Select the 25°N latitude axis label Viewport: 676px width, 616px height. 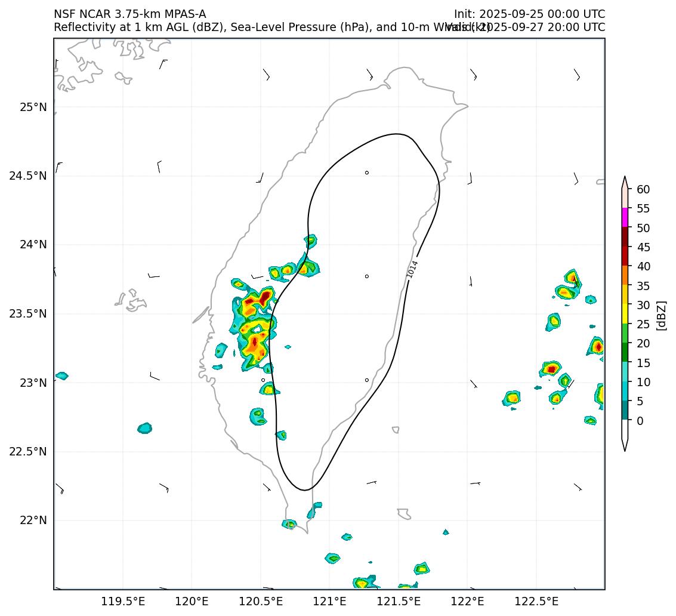pos(33,107)
